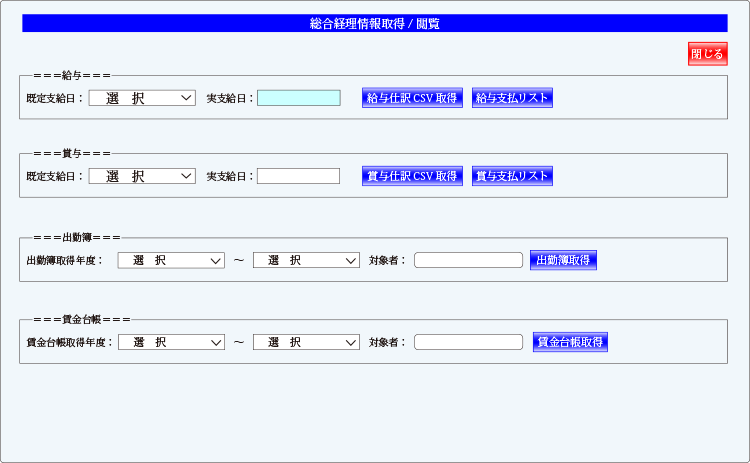Open the start year dropdown for 出勤簿取得年度
Screen dimensions: 750x463
[x=171, y=260]
